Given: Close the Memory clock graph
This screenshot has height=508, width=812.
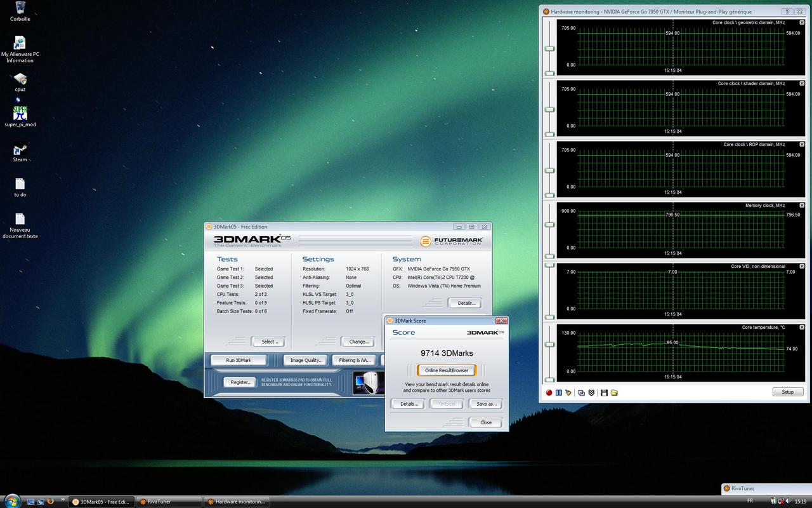Looking at the screenshot, I should coord(802,205).
